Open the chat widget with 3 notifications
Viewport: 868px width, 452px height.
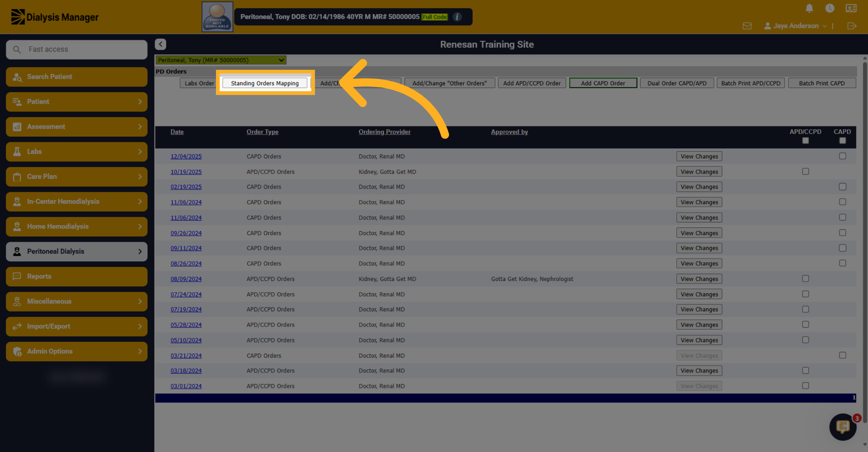843,427
